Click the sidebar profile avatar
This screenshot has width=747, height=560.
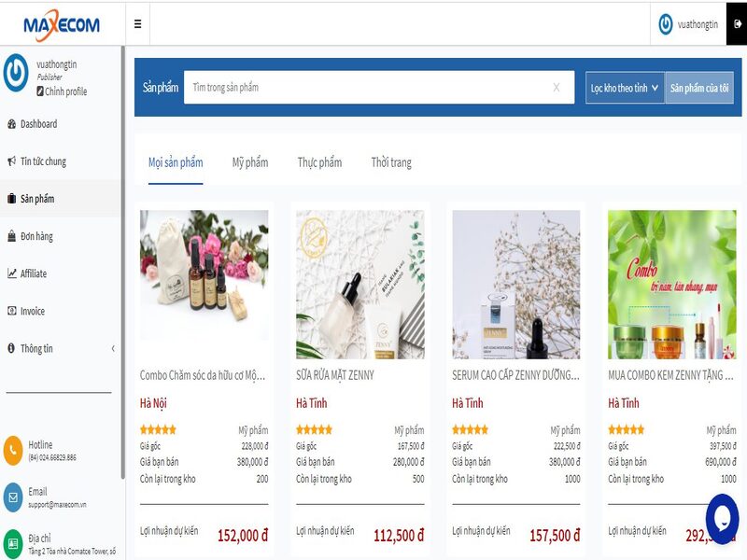point(16,73)
